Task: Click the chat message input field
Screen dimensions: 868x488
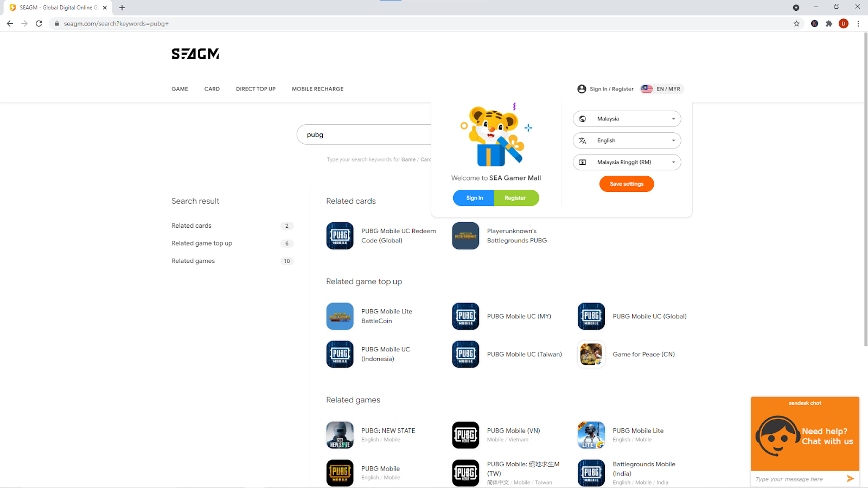Action: [x=799, y=479]
